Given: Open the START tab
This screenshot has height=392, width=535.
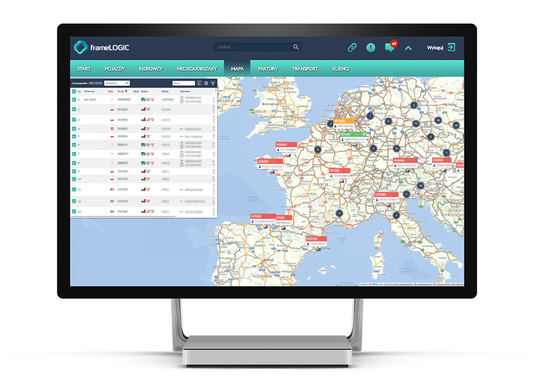Looking at the screenshot, I should (x=84, y=69).
